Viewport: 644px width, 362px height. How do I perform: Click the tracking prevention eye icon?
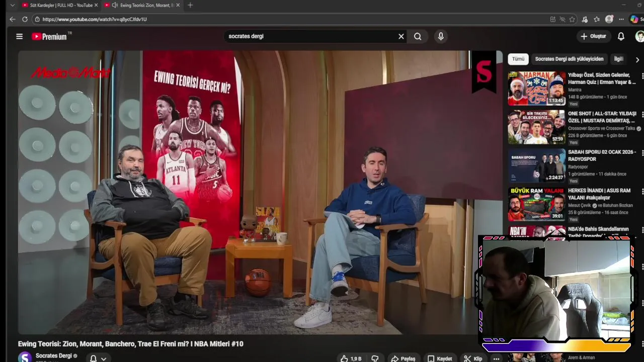point(562,19)
